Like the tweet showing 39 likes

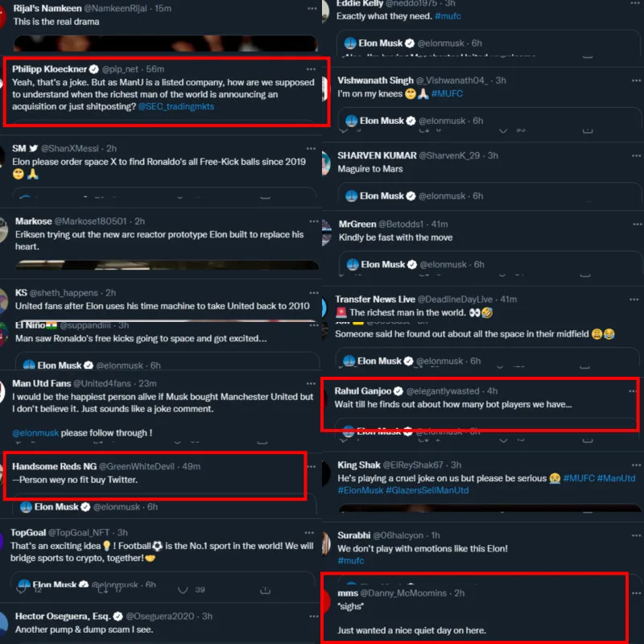pos(183,590)
